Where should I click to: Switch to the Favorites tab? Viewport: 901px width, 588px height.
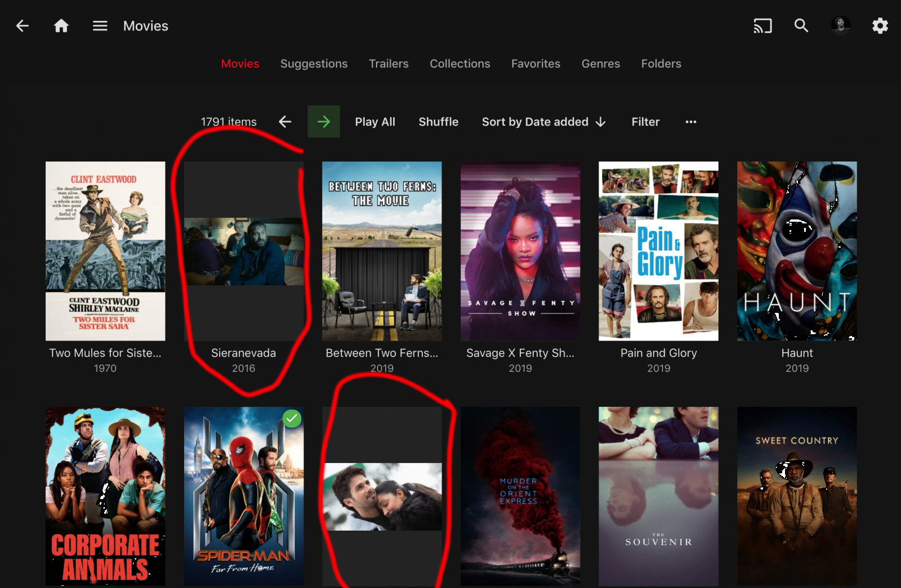536,64
